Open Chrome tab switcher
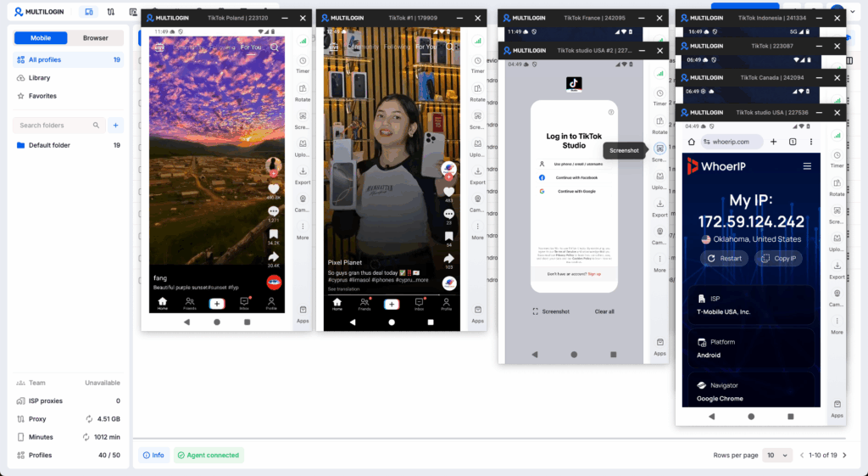This screenshot has width=868, height=476. (793, 142)
